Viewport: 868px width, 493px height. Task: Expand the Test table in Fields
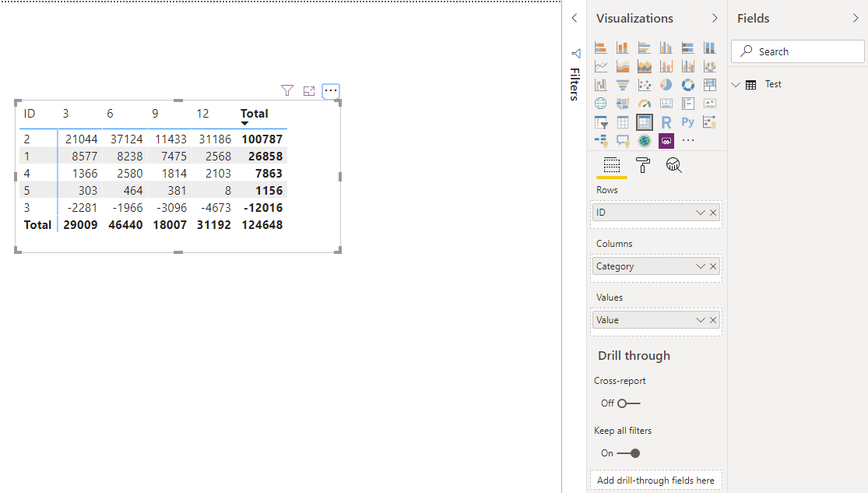736,85
